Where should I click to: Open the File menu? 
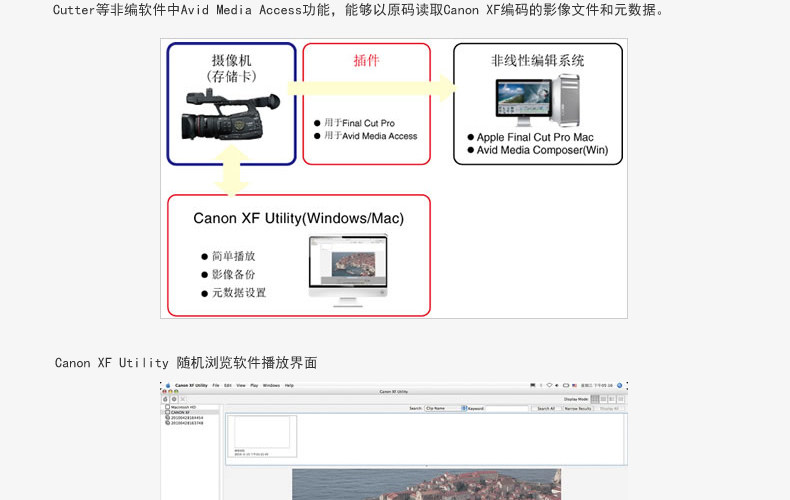216,386
